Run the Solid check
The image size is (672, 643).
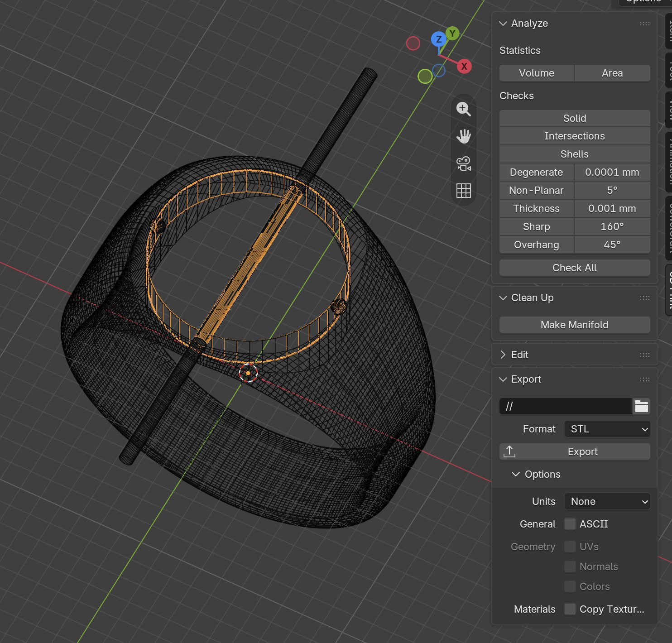click(x=575, y=118)
